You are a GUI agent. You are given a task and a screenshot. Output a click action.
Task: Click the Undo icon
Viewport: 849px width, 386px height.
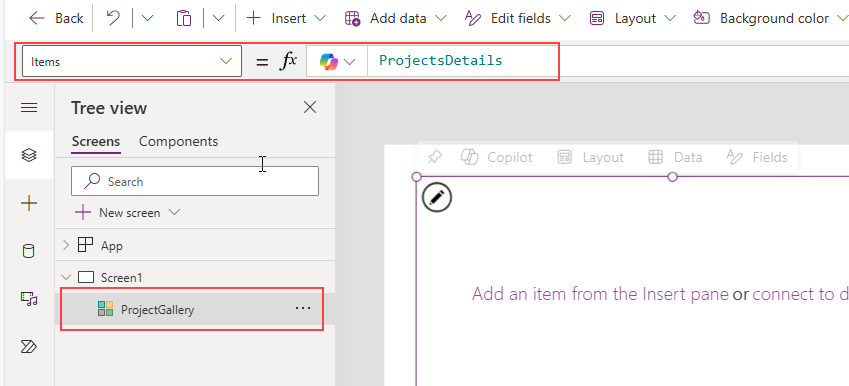coord(113,18)
